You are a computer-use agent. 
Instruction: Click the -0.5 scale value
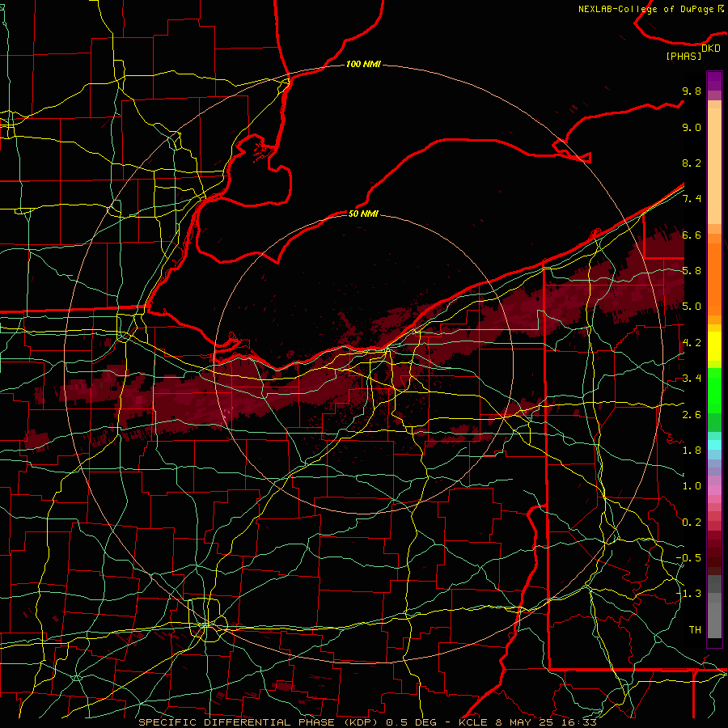click(688, 558)
